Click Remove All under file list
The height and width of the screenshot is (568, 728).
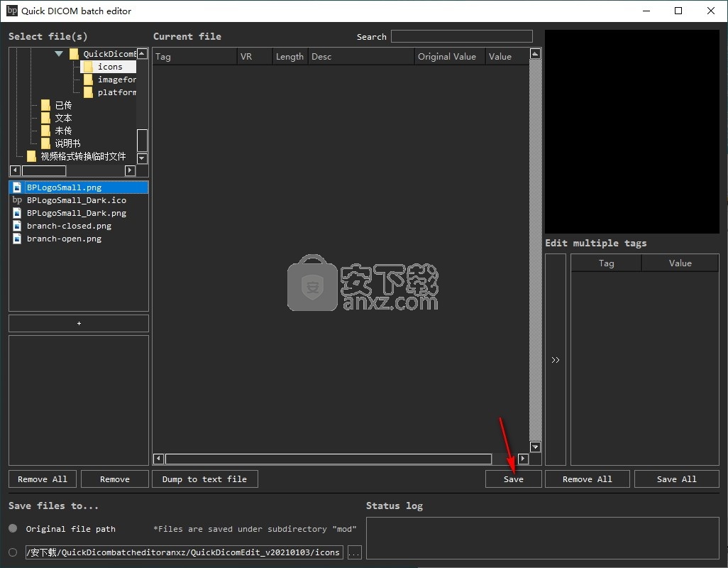pyautogui.click(x=43, y=479)
